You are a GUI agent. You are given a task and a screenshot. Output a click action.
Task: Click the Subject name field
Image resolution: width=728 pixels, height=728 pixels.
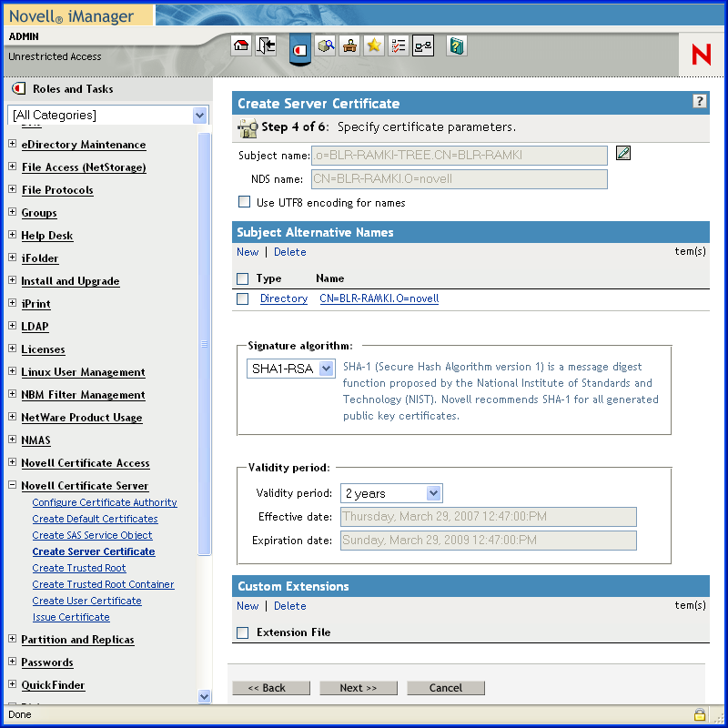pos(460,155)
